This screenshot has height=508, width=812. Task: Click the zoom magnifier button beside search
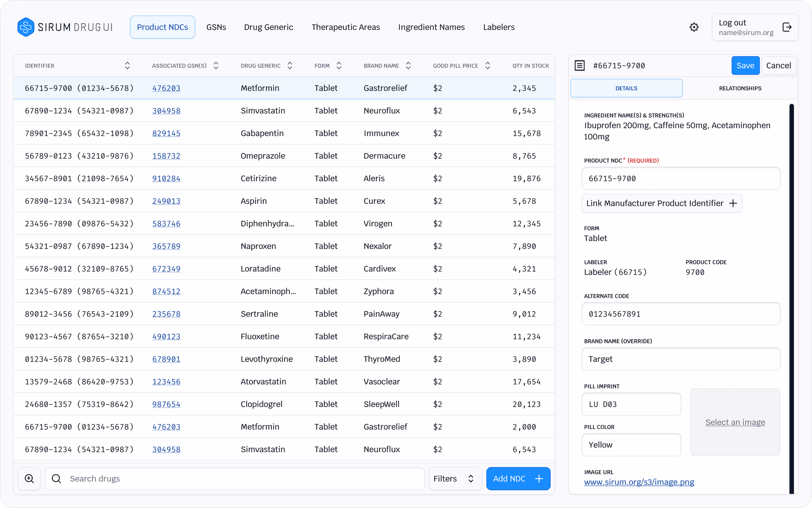point(30,478)
